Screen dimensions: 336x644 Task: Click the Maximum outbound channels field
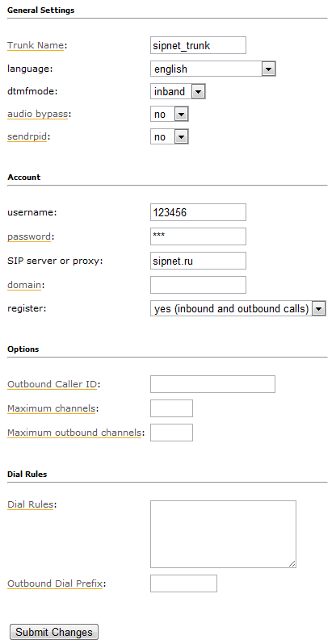[171, 433]
